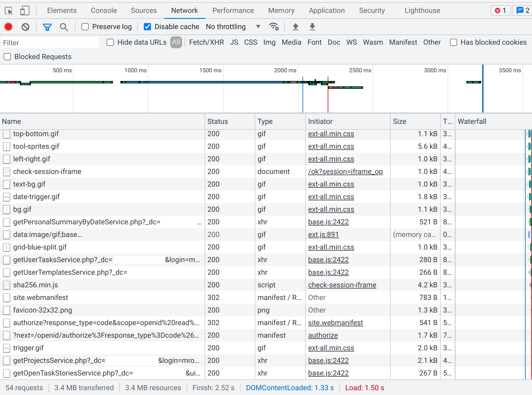532x395 pixels.
Task: Open the ext-all.min.css initiator link
Action: 331,134
